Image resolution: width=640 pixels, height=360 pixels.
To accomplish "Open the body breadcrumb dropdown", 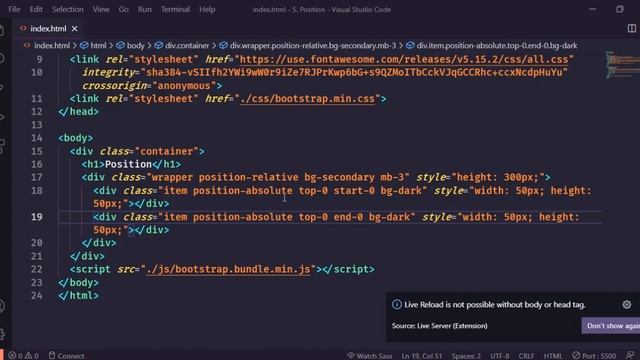I will 130,45.
